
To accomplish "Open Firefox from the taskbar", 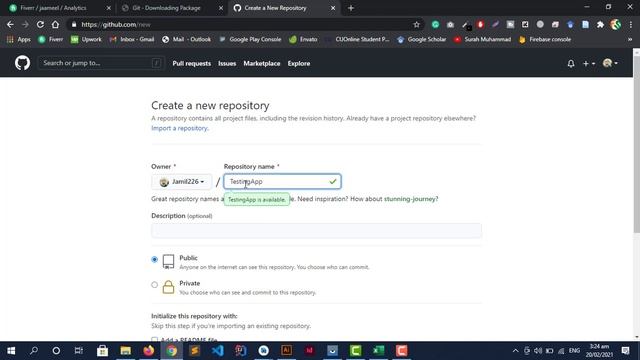I will click(149, 351).
